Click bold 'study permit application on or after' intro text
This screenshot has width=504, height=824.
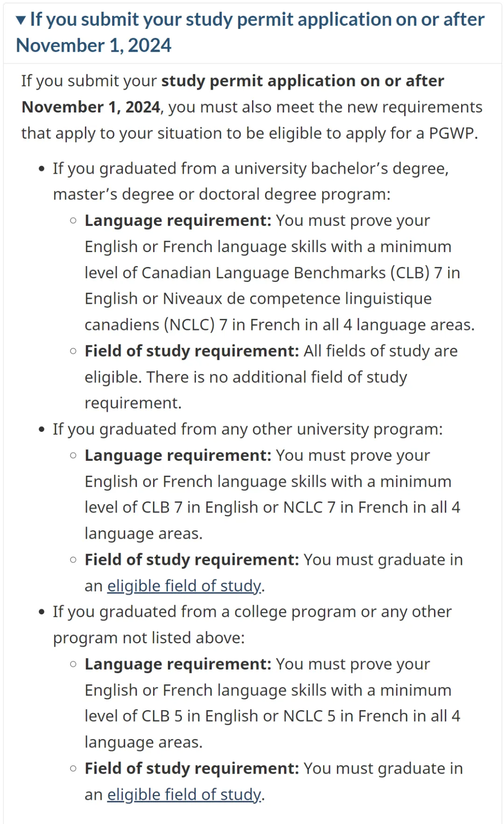click(303, 81)
